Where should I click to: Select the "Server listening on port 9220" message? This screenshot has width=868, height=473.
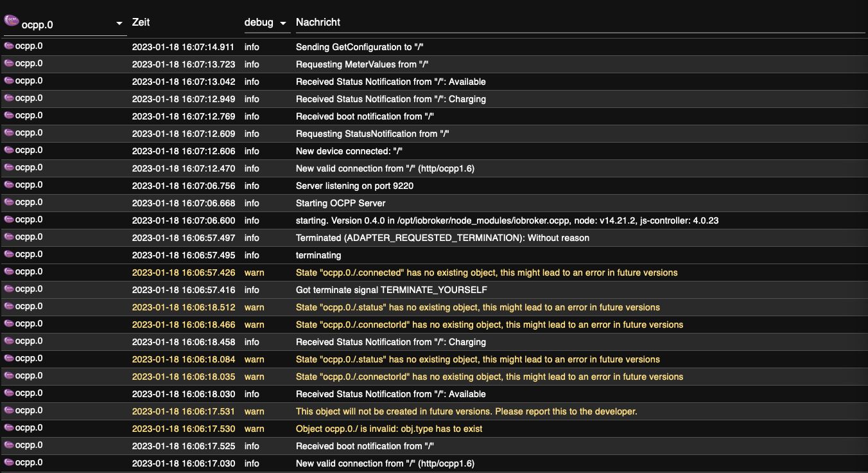pyautogui.click(x=354, y=186)
